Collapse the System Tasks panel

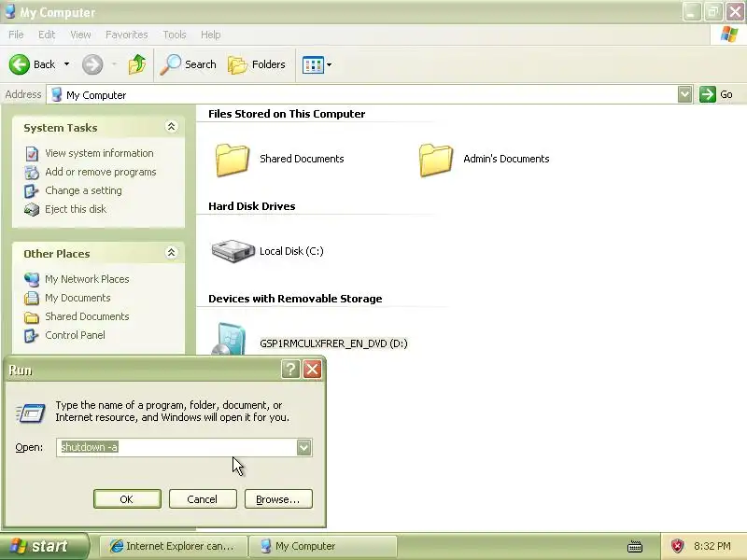pos(171,126)
